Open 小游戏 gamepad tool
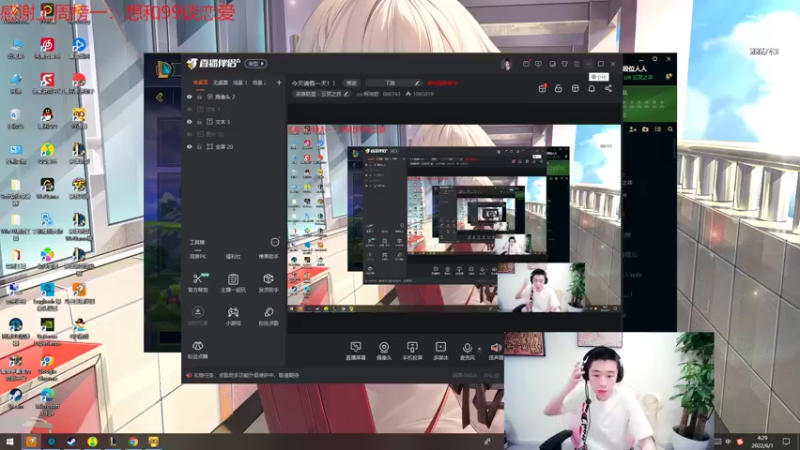Screen dimensions: 800x450 [x=233, y=316]
